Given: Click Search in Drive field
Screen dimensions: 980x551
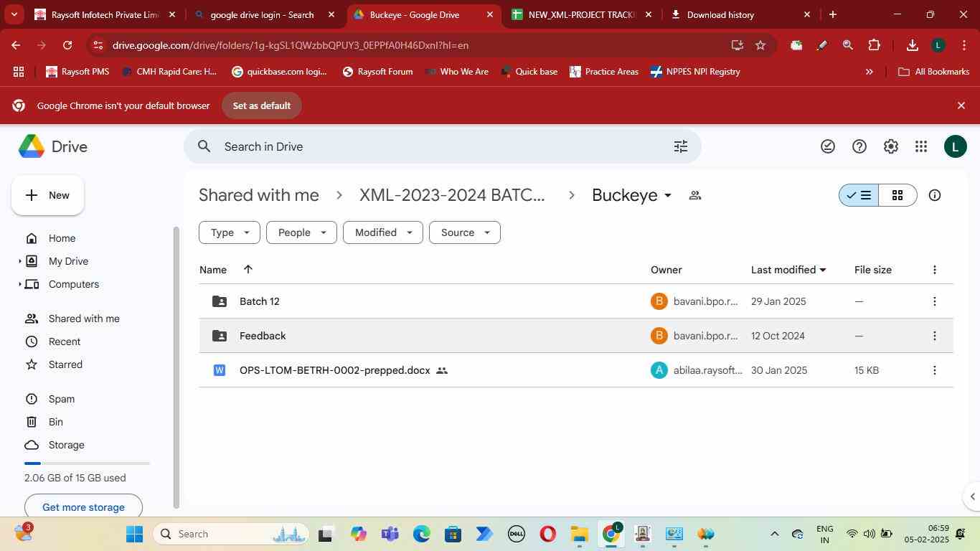Looking at the screenshot, I should pyautogui.click(x=442, y=146).
